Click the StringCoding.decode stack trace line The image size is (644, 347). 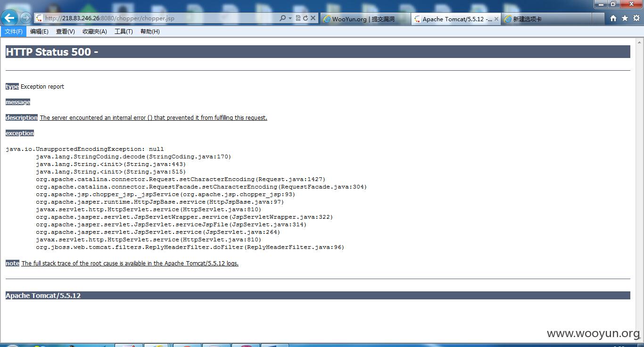click(x=133, y=157)
